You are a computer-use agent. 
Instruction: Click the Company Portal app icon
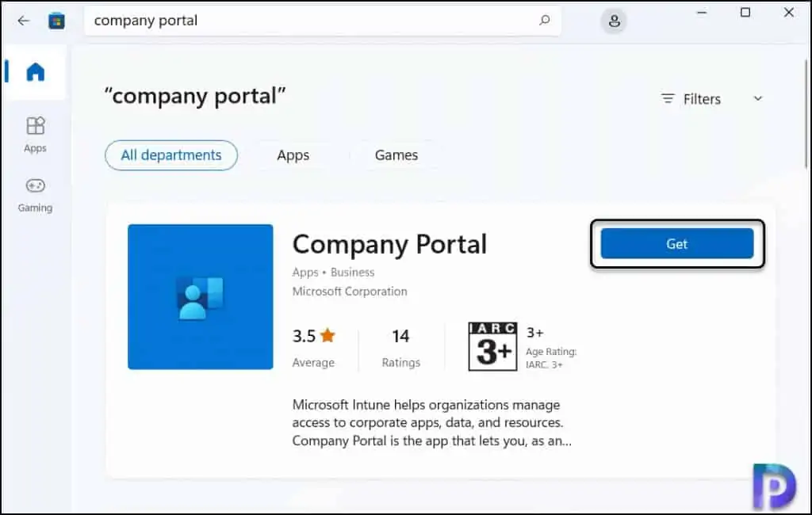pos(201,296)
